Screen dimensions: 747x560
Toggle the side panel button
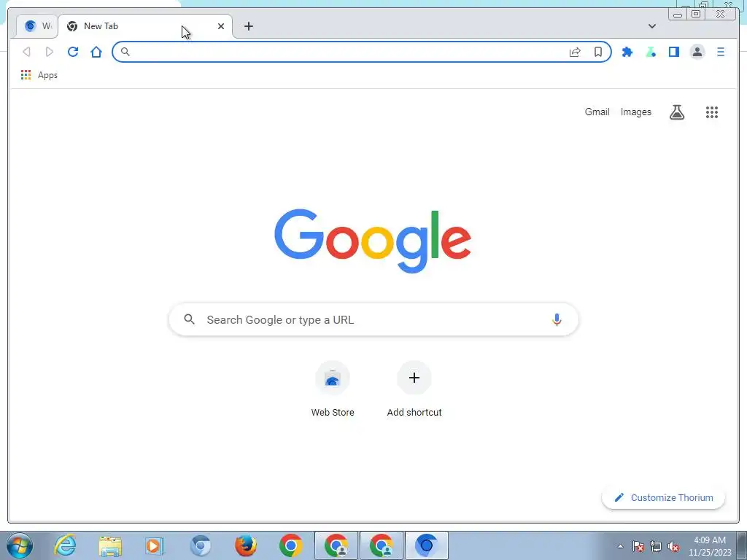pyautogui.click(x=673, y=52)
